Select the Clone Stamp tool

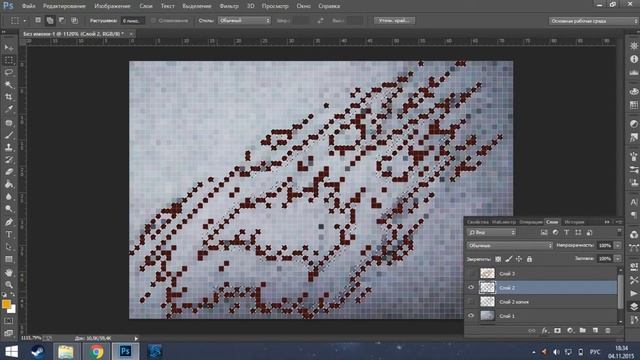[x=9, y=147]
